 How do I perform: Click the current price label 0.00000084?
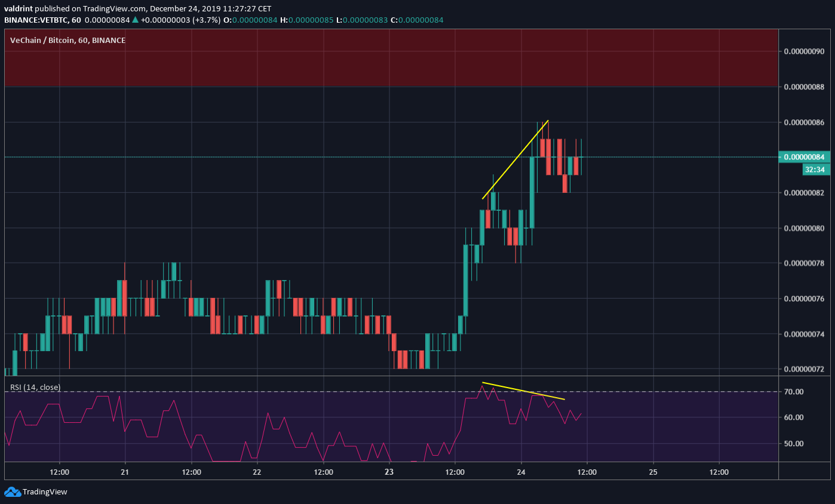pyautogui.click(x=805, y=157)
